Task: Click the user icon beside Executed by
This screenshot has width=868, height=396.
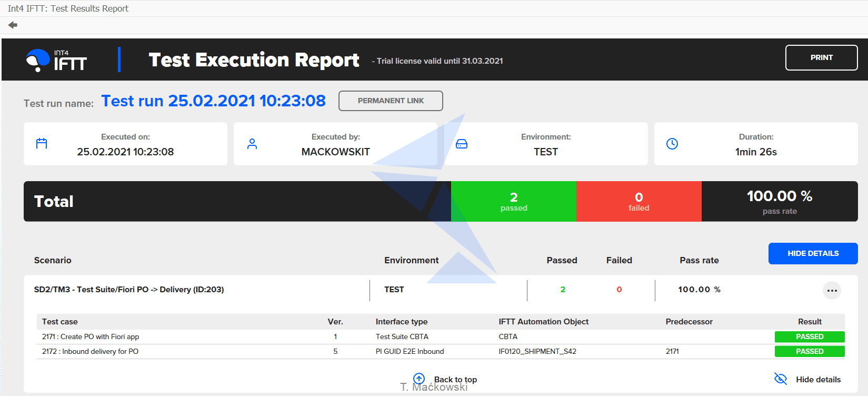Action: tap(252, 144)
